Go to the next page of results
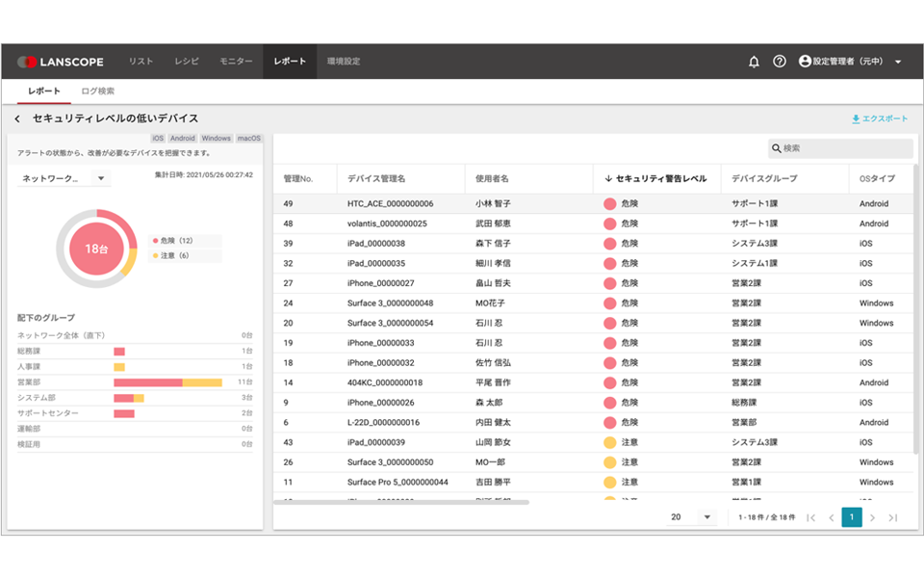 pyautogui.click(x=872, y=518)
